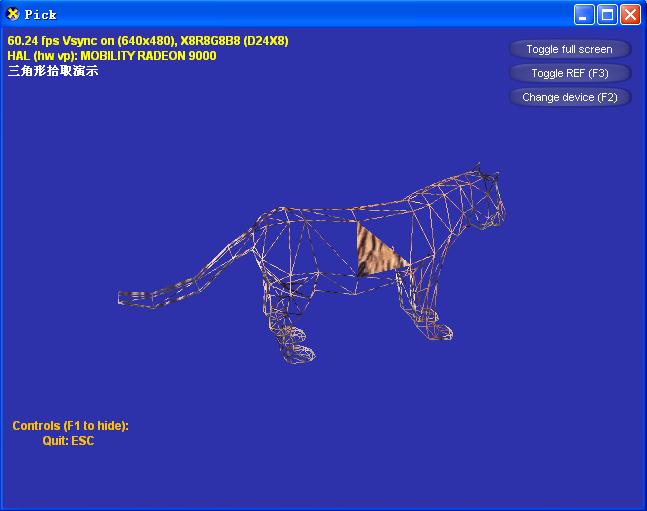Click the fps Vsync status line
This screenshot has width=647, height=511.
tap(148, 41)
